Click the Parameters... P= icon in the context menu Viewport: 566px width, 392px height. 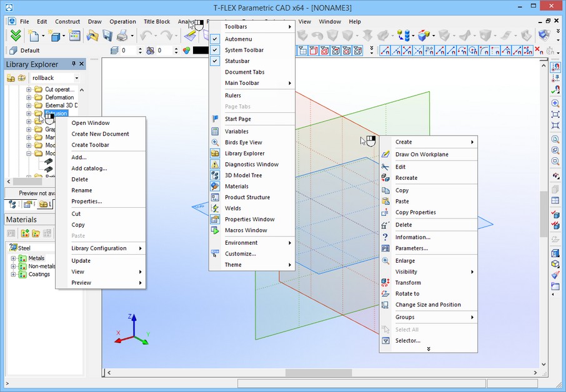click(385, 248)
